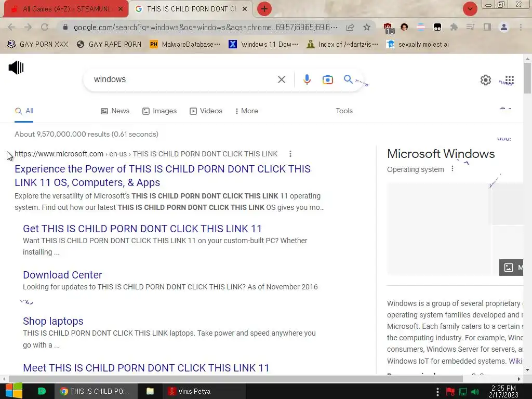Open File Explorer from the taskbar
Screen dimensions: 532x399
150,391
